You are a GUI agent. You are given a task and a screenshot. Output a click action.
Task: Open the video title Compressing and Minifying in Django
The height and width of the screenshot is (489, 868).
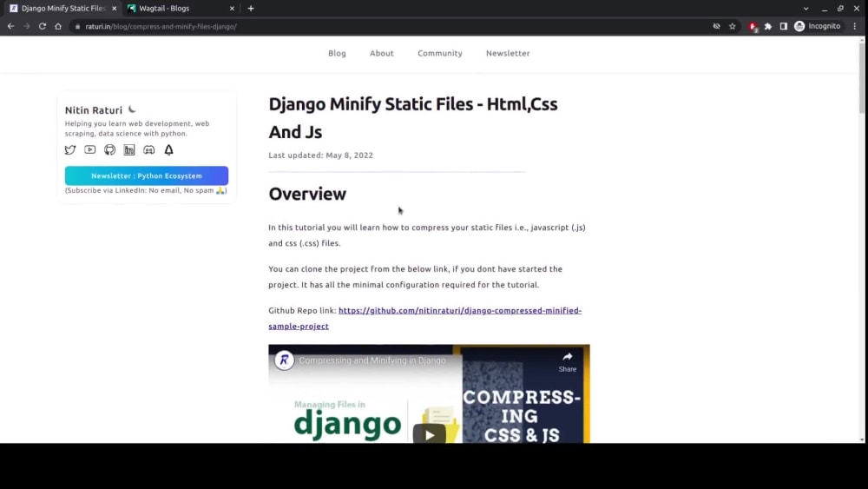[x=372, y=360]
